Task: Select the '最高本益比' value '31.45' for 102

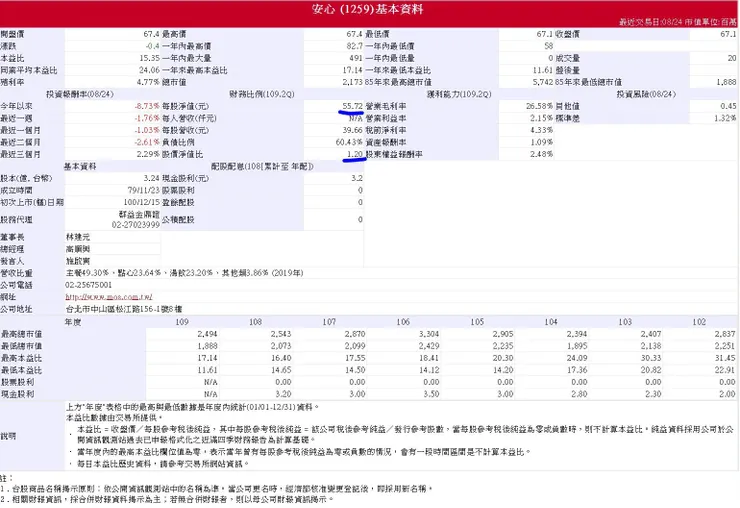Action: pyautogui.click(x=725, y=358)
